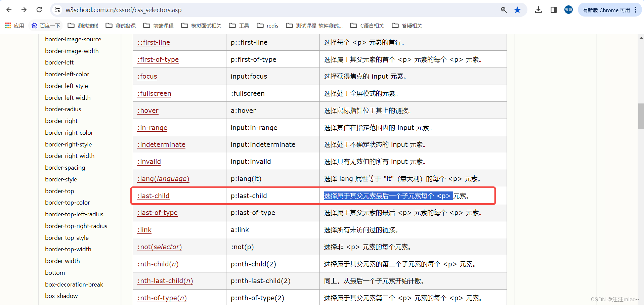Select border-radius in sidebar

[x=63, y=109]
